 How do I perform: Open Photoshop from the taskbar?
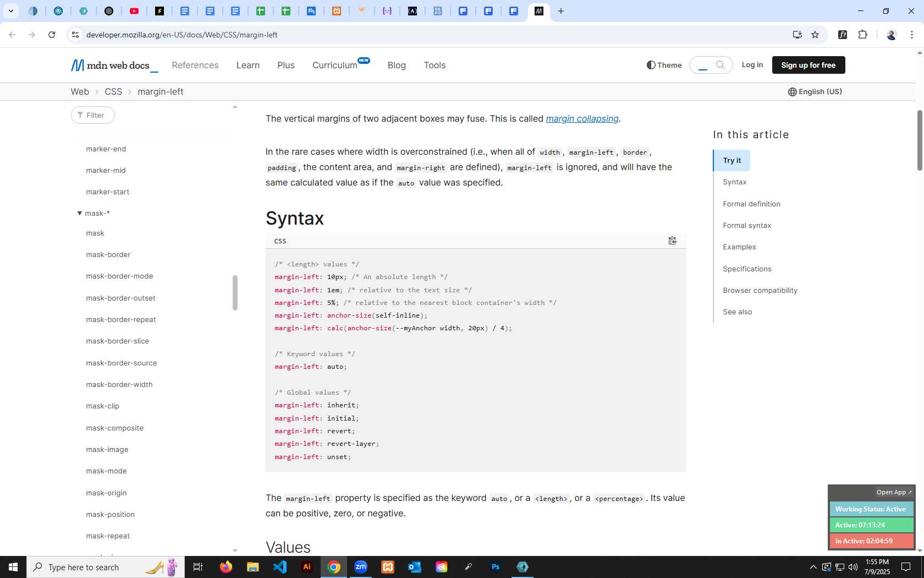click(496, 567)
